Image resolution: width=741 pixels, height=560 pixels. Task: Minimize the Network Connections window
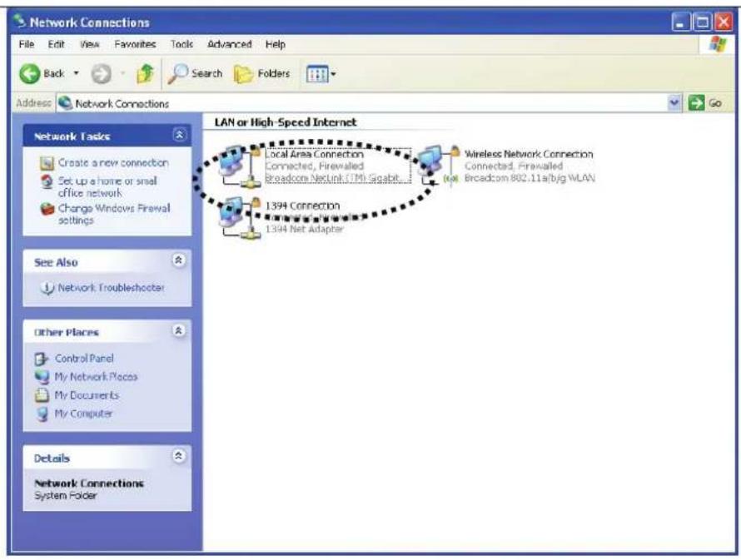(680, 22)
